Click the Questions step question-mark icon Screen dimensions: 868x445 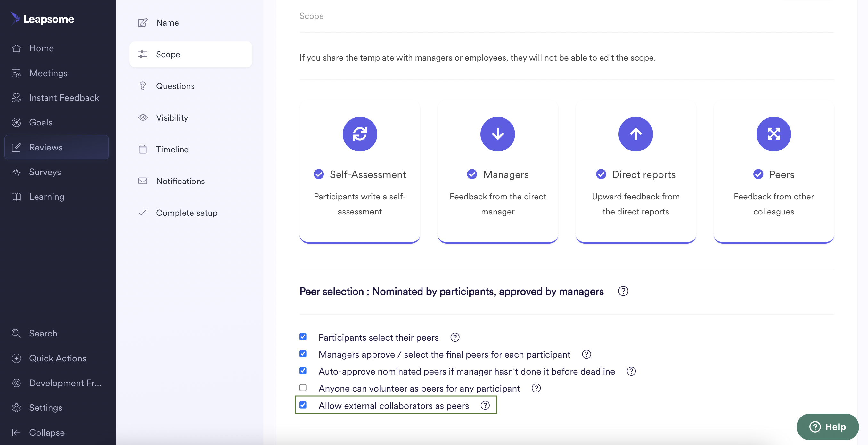click(x=143, y=86)
